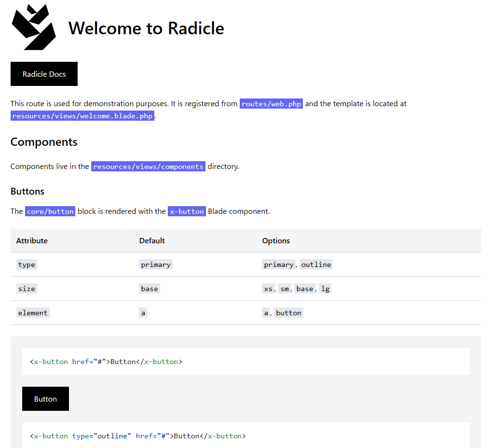This screenshot has width=491, height=448.
Task: Click the x-button href="#" code snippet
Action: 246,362
